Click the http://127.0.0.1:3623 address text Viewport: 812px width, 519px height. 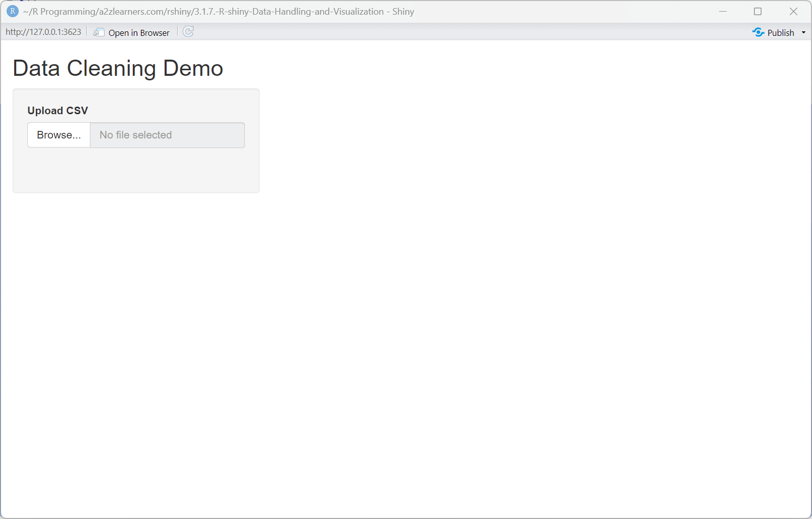43,31
